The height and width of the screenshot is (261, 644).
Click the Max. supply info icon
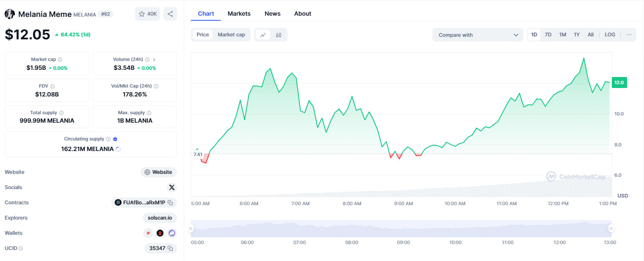[x=149, y=113]
